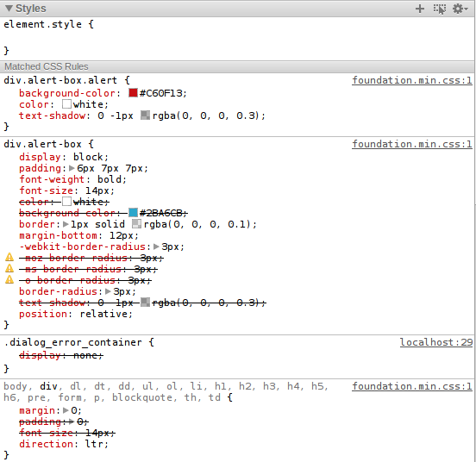The image size is (476, 462).
Task: Click border rgba(0, 0, 0, 0.1) swatch
Action: point(136,224)
